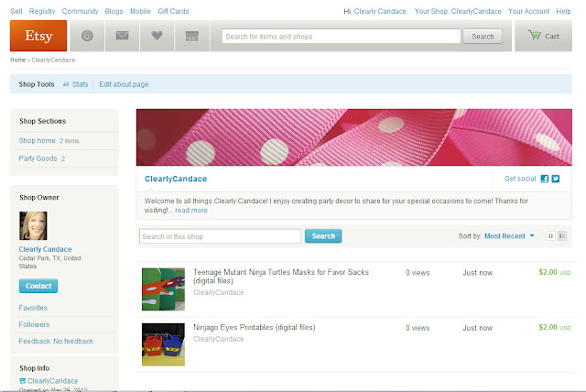This screenshot has height=392, width=586.
Task: Open favorites heart icon
Action: pos(157,36)
